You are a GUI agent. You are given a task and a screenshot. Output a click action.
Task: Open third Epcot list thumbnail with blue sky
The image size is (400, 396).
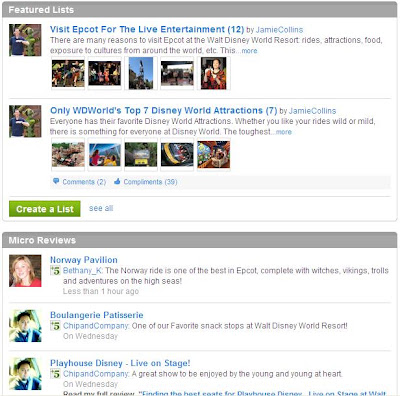[x=141, y=73]
